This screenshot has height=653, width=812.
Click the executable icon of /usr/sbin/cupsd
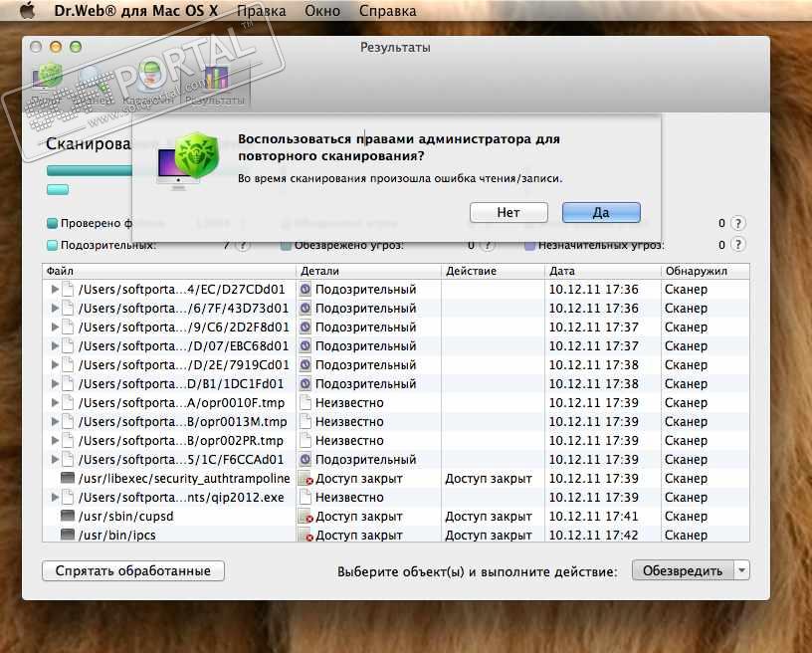pyautogui.click(x=68, y=516)
